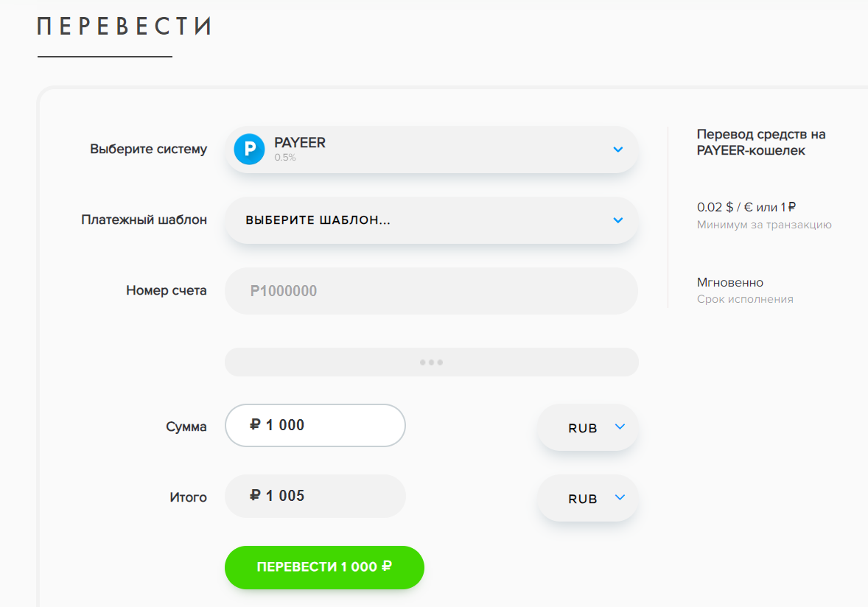The height and width of the screenshot is (607, 868).
Task: Open the Итого row RUB currency dropdown
Action: (588, 499)
